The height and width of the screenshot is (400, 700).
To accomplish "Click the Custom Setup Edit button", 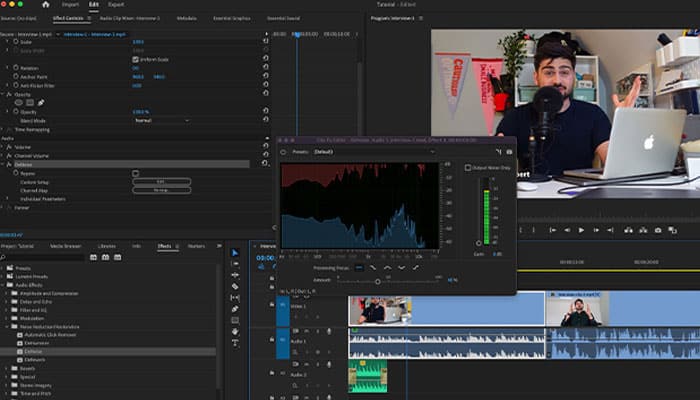I will 162,182.
